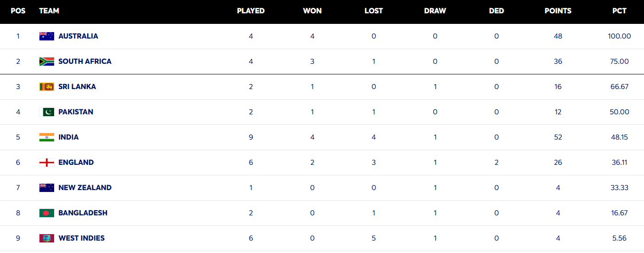644x253 pixels.
Task: Click the POINTS column header
Action: pyautogui.click(x=558, y=11)
